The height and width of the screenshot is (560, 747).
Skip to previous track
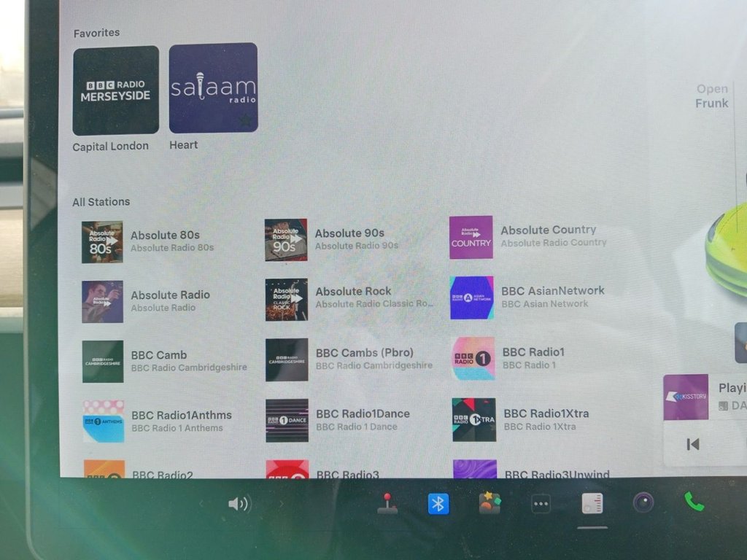tap(693, 444)
